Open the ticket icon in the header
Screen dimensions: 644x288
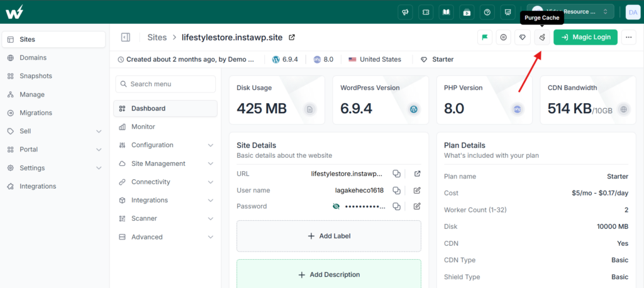[x=426, y=12]
